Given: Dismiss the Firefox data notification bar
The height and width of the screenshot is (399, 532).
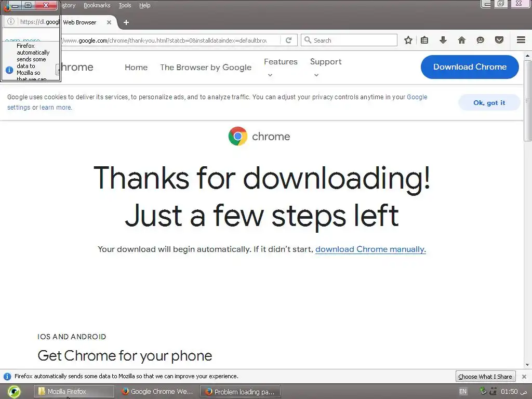Looking at the screenshot, I should 524,377.
